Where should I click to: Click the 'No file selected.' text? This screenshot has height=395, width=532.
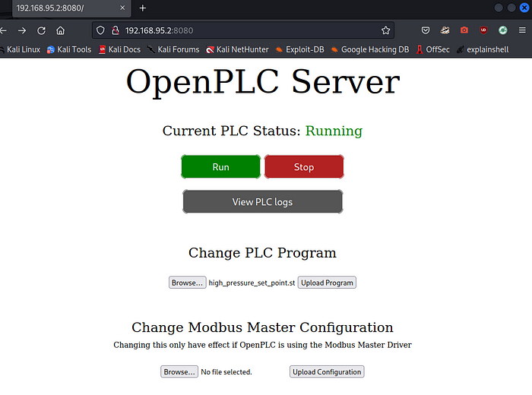pyautogui.click(x=226, y=372)
